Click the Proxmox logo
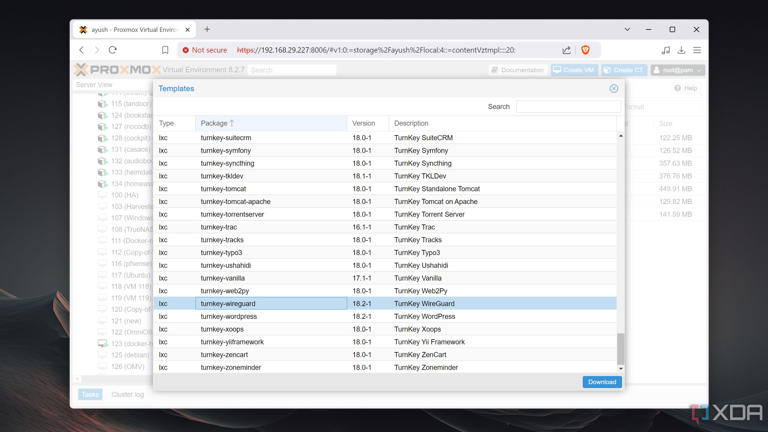Image resolution: width=768 pixels, height=432 pixels. point(118,70)
